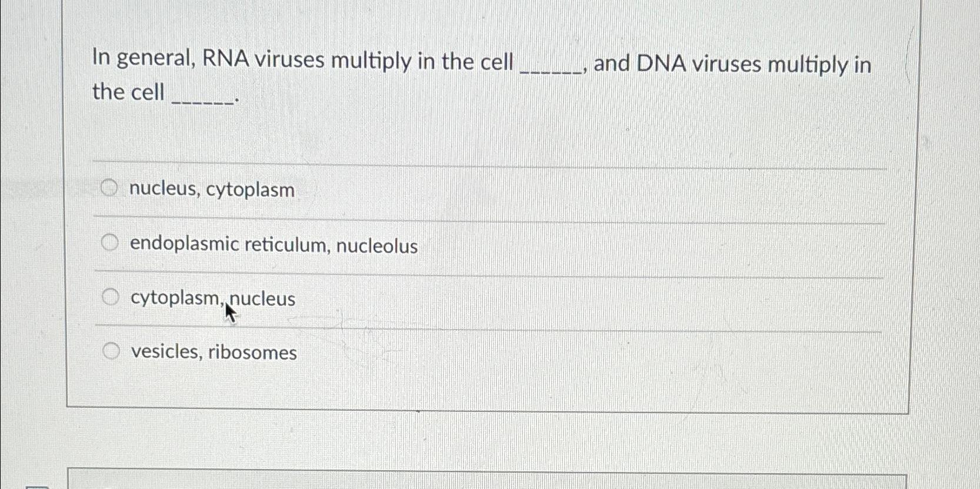Select the 'endoplasmic reticulum, nucleolus' radio button
The height and width of the screenshot is (489, 980).
point(110,242)
